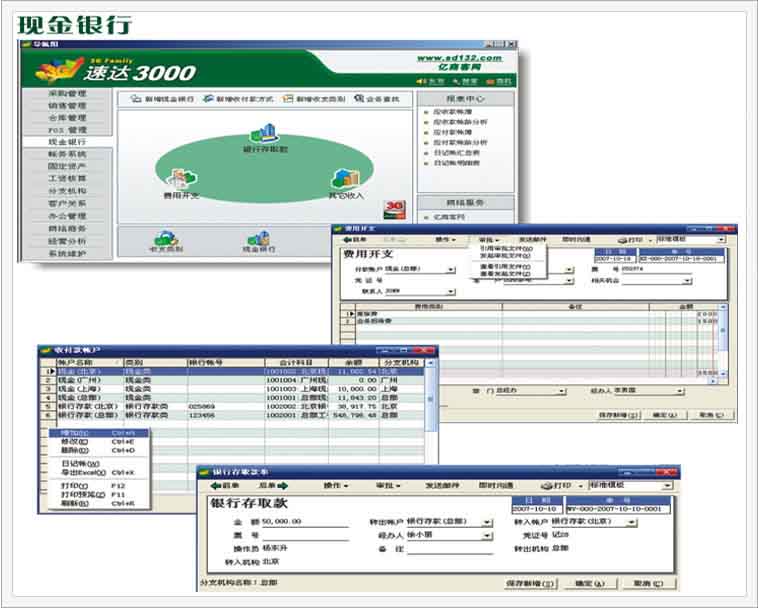Expand the 转出帐户 dropdown in 银行存取款

[x=488, y=522]
